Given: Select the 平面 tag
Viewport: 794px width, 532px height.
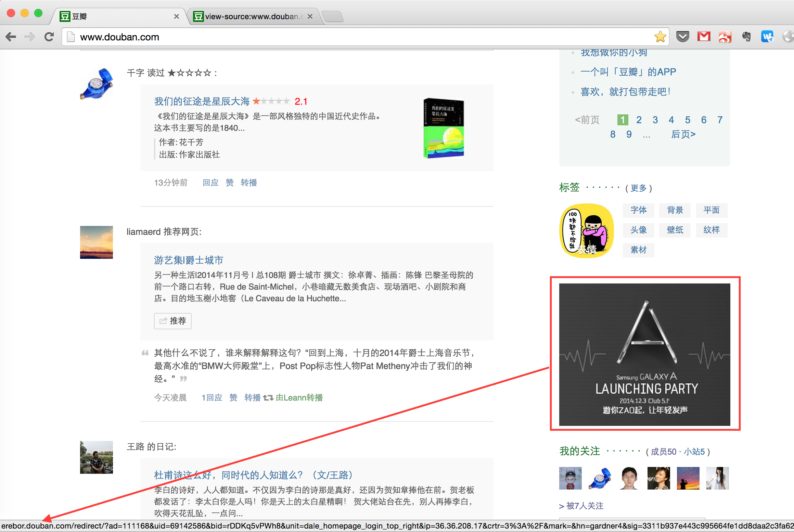Looking at the screenshot, I should click(711, 210).
